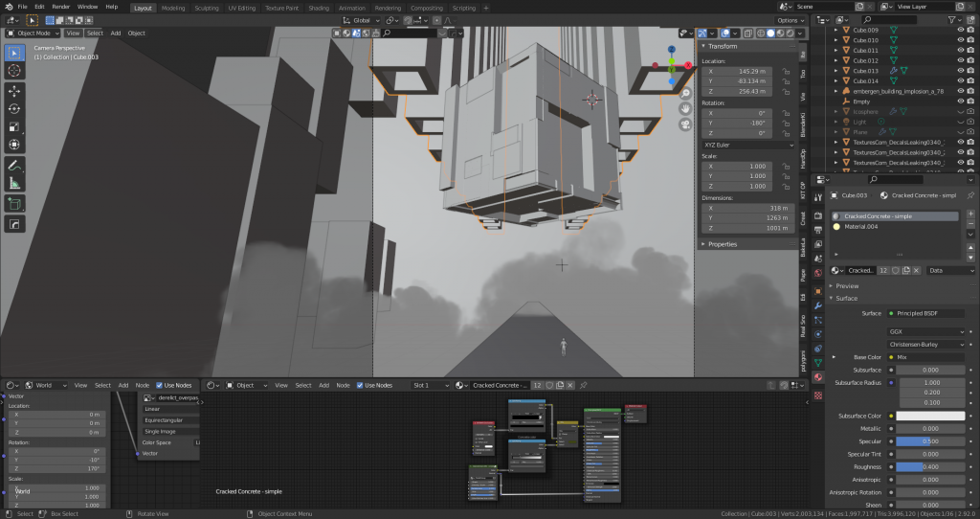Open Material properties tab icon
Viewport: 980px width, 519px height.
point(818,377)
